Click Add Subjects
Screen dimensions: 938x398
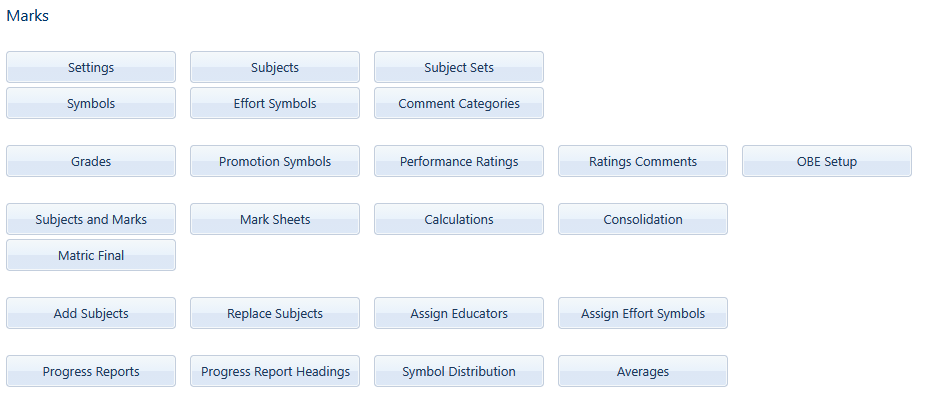coord(91,313)
